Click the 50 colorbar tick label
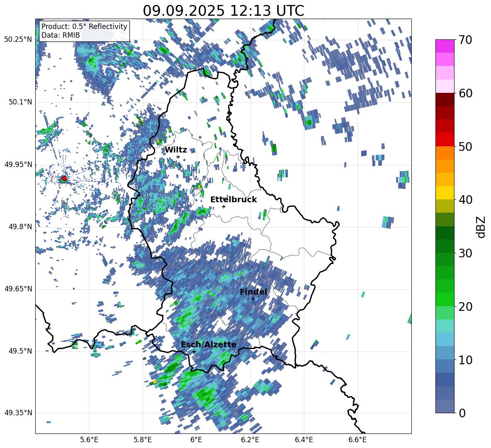This screenshot has height=448, width=491. (466, 147)
